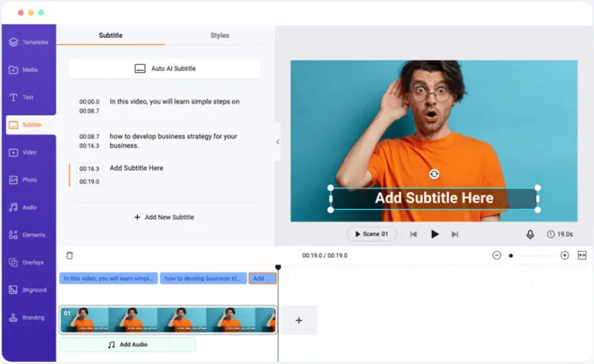Screen dimensions: 594x364
Task: Zoom in the timeline with plus icon
Action: point(565,256)
